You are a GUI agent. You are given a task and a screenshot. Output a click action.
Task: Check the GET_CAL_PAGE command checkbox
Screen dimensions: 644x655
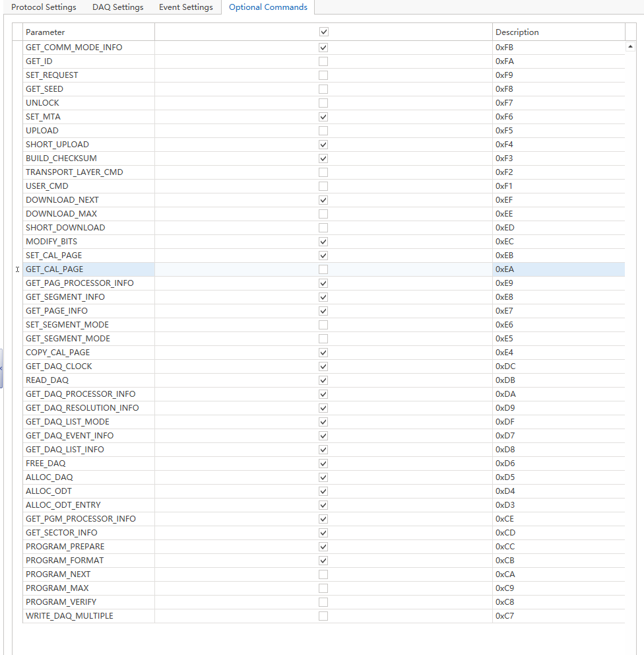323,269
